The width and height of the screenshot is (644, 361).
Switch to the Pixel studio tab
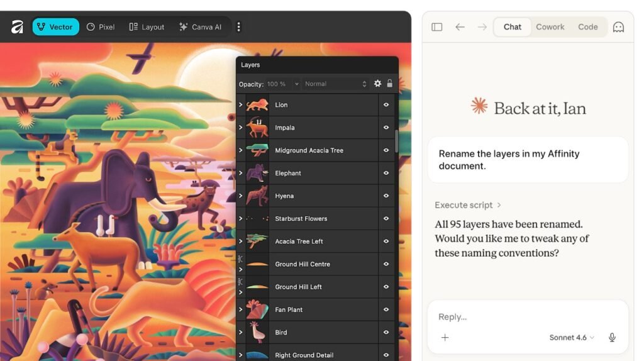click(x=101, y=27)
